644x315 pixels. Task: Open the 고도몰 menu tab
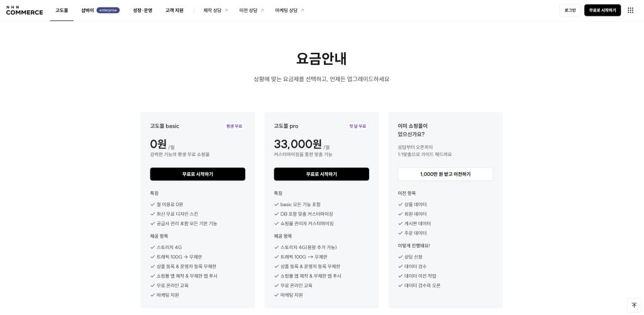click(x=62, y=10)
